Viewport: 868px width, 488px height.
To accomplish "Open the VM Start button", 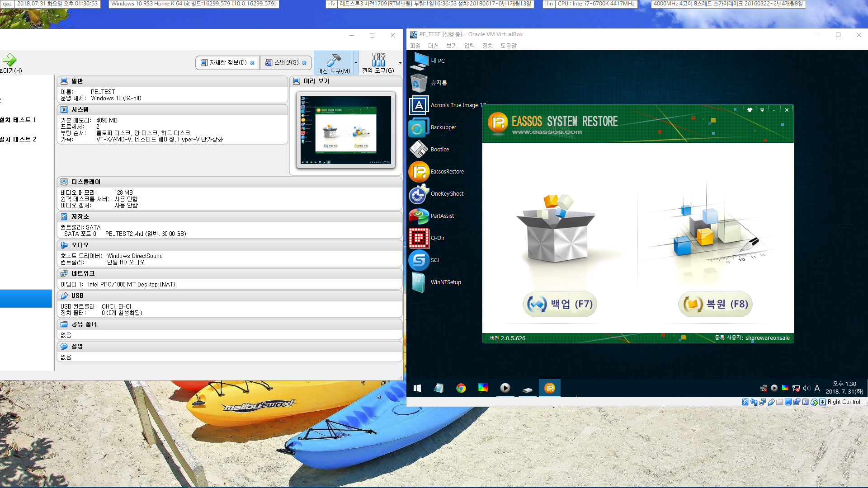I will pyautogui.click(x=417, y=388).
